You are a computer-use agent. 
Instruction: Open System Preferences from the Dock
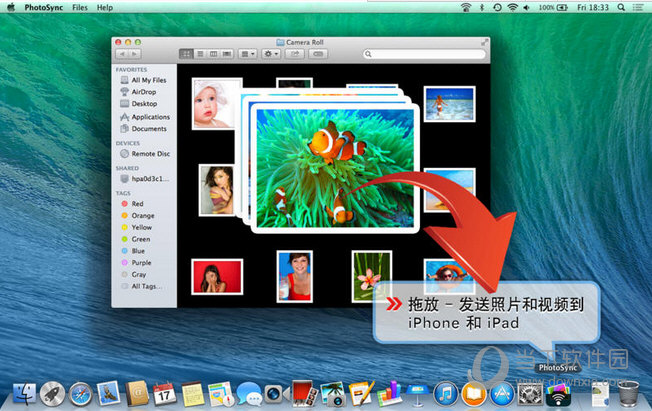click(530, 394)
